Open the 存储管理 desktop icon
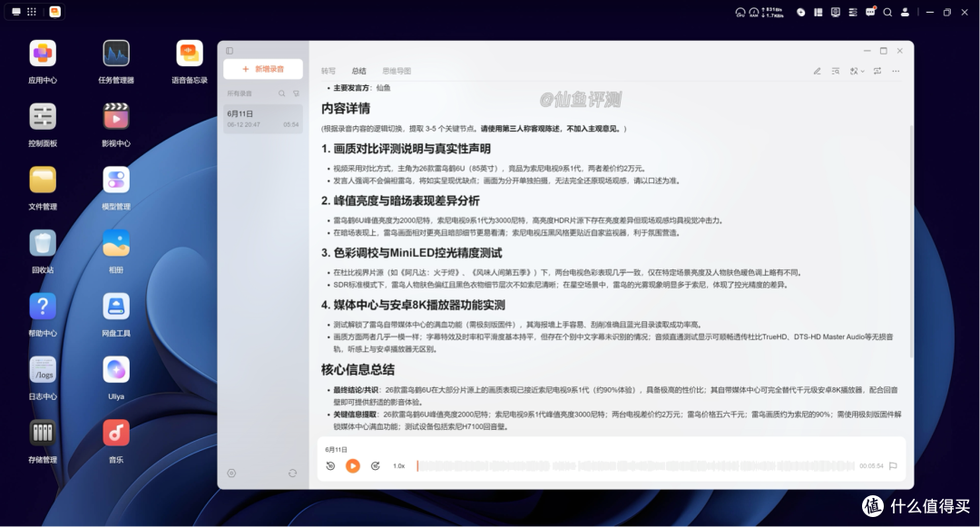The height and width of the screenshot is (527, 980). point(43,433)
